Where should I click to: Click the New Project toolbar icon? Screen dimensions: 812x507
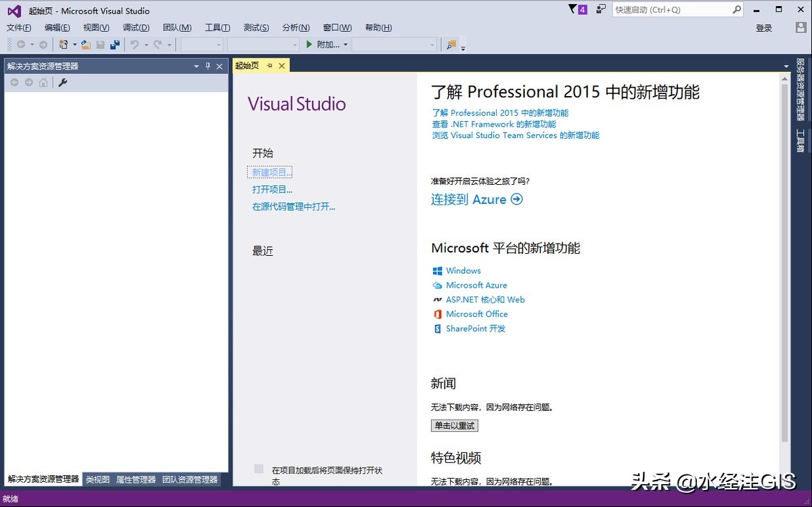pyautogui.click(x=64, y=45)
